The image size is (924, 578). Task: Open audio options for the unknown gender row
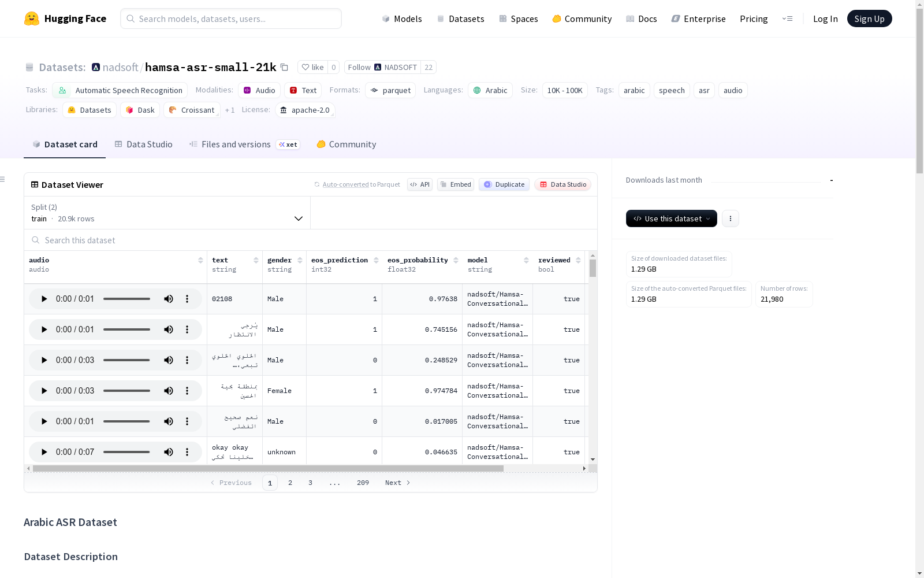click(187, 452)
